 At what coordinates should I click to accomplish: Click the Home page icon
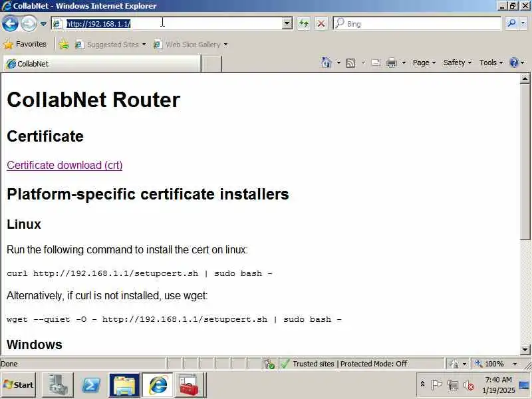pyautogui.click(x=326, y=63)
